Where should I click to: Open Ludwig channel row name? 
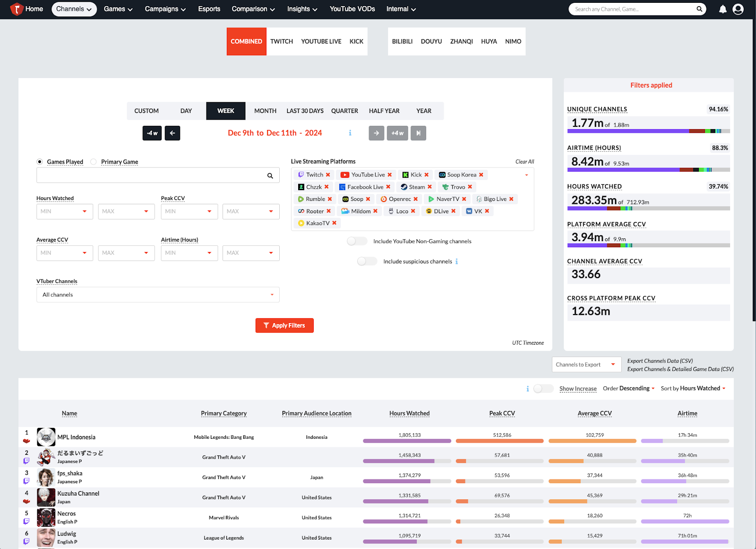[x=67, y=533]
